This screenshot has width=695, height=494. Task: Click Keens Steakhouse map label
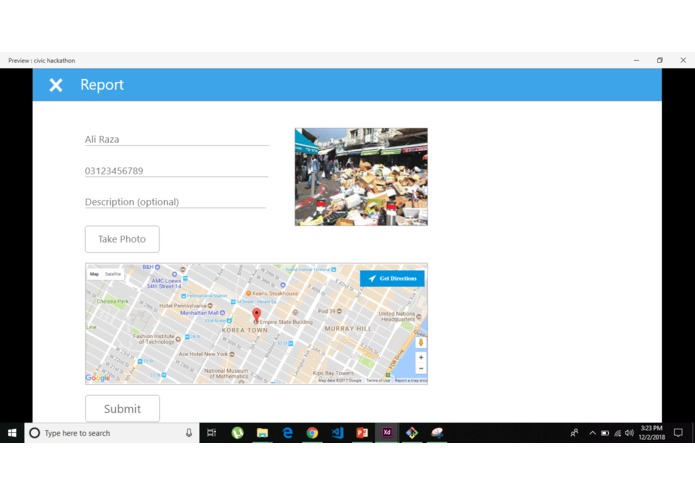point(272,293)
